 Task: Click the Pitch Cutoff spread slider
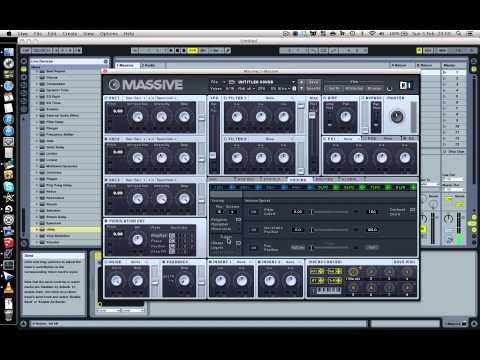pyautogui.click(x=330, y=212)
